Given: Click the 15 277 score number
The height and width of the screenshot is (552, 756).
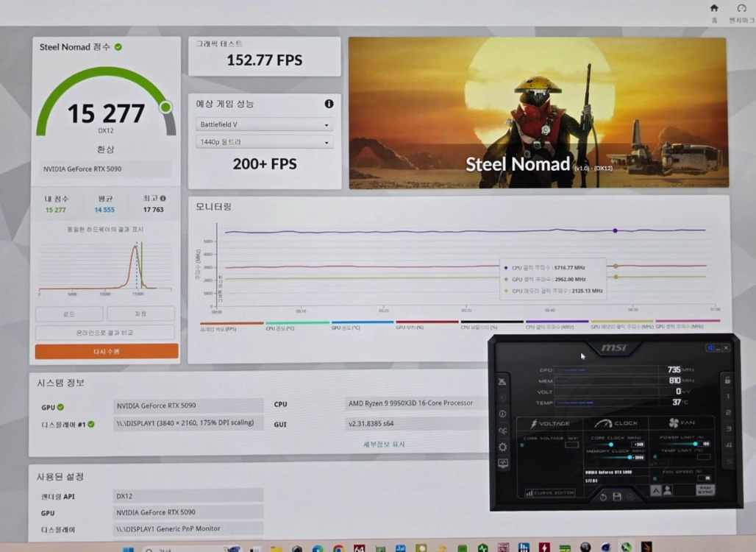Looking at the screenshot, I should 106,113.
